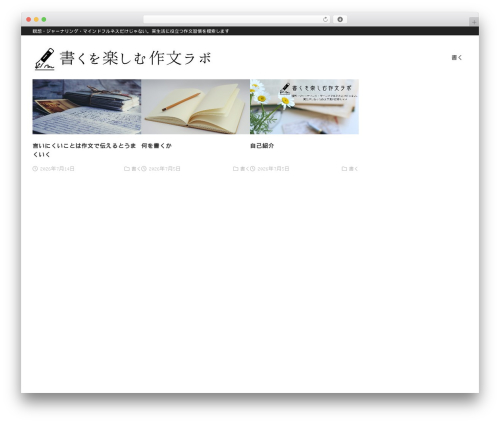Screen dimensions: 500x423
Task: Maximize the browser window with the green button
Action: tap(44, 20)
